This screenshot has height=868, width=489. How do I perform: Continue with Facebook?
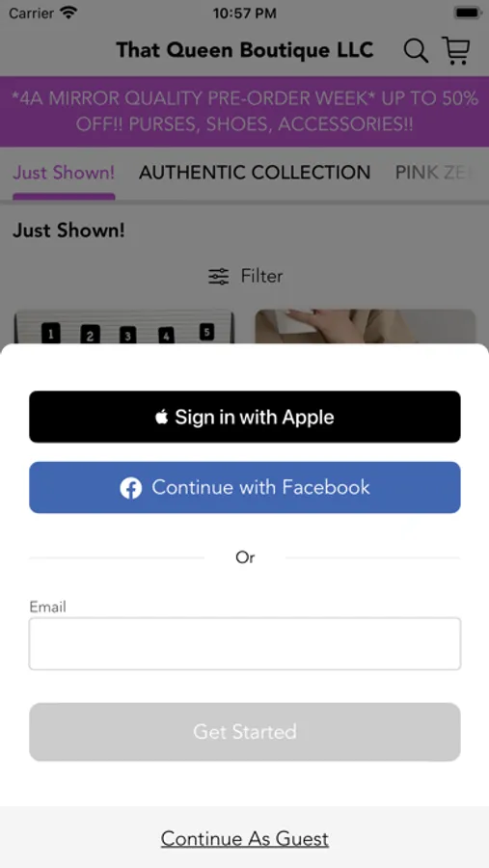245,488
